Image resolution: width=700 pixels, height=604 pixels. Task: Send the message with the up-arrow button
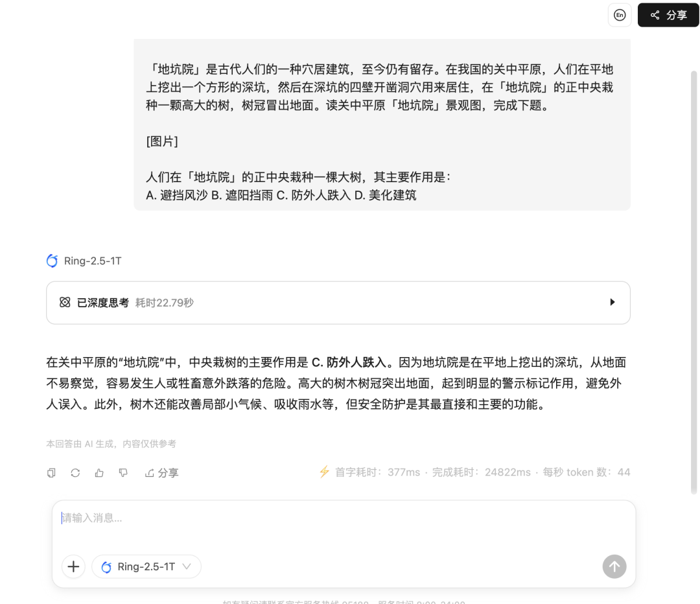[x=614, y=566]
